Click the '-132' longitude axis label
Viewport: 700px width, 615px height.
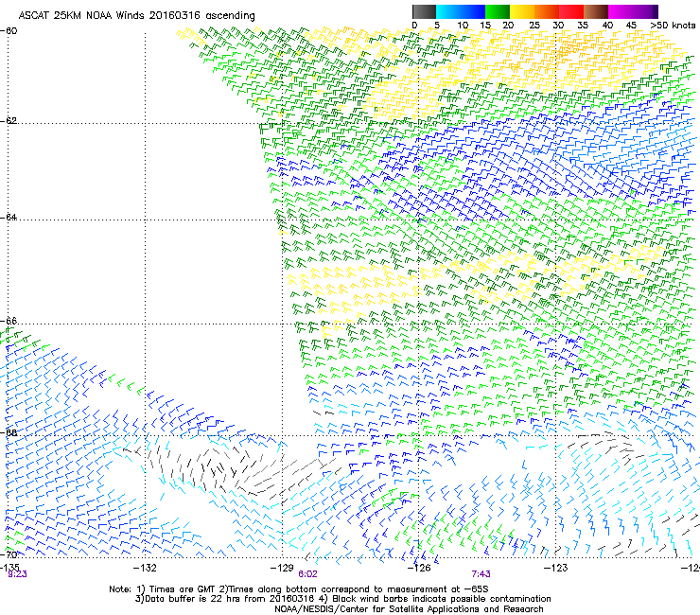coord(145,568)
